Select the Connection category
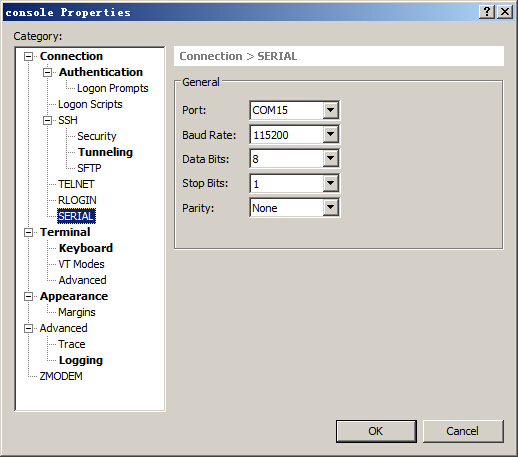Screen dimensions: 518x457 tap(71, 56)
